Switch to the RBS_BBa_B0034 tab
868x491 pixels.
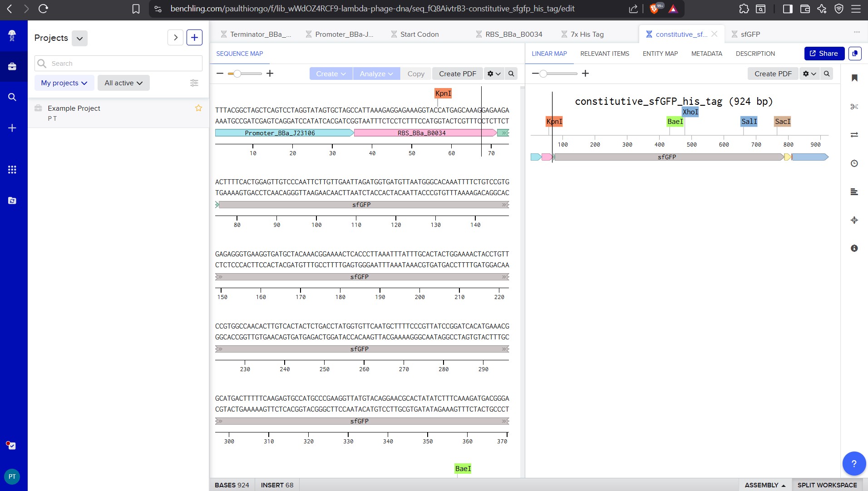click(509, 34)
